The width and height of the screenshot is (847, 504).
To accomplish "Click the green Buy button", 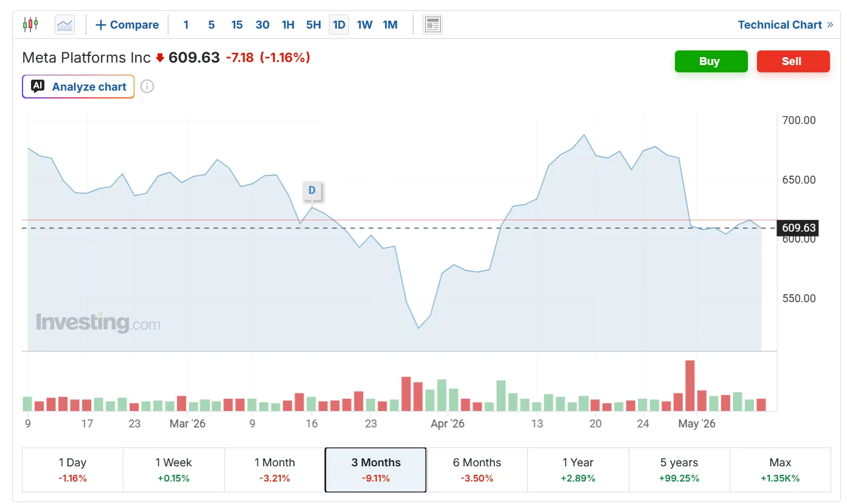I will 711,61.
